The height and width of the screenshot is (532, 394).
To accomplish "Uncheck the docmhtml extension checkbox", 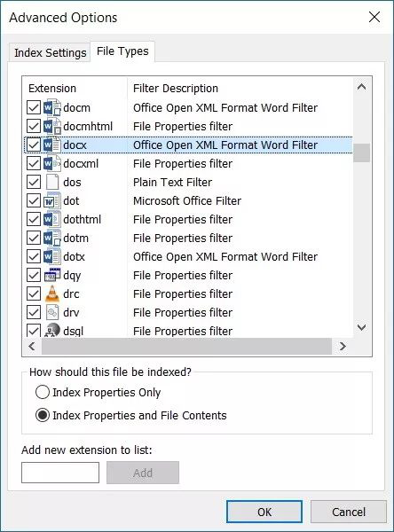I will [x=34, y=126].
